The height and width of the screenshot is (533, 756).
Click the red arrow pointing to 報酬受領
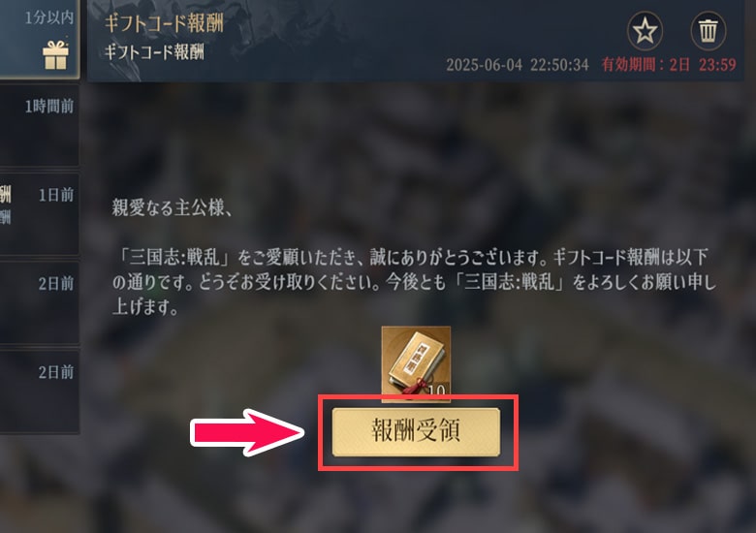pyautogui.click(x=247, y=432)
